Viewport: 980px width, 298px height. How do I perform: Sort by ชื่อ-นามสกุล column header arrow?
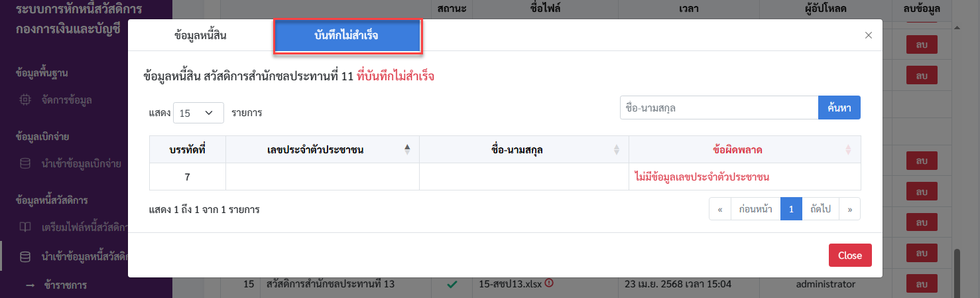click(617, 150)
